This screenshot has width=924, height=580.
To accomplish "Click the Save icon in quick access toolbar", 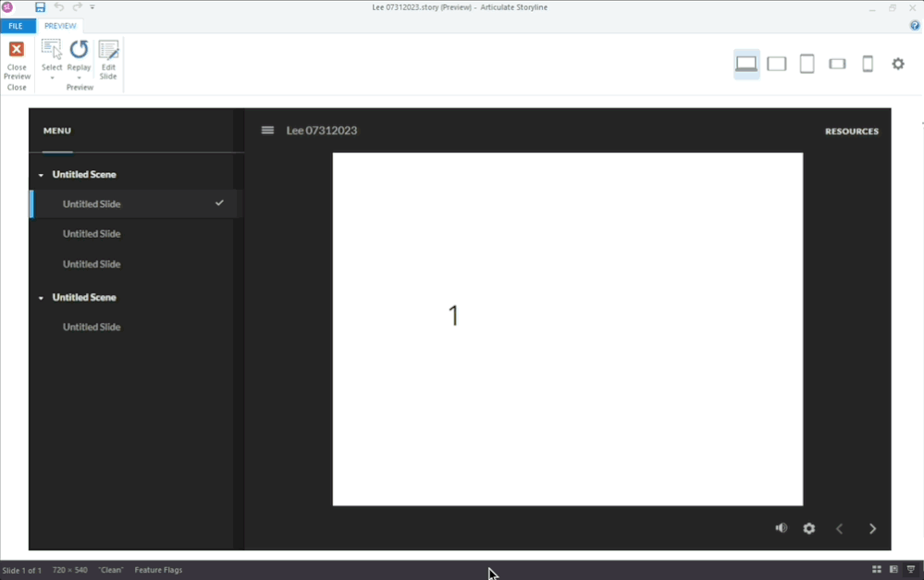I will pos(40,7).
